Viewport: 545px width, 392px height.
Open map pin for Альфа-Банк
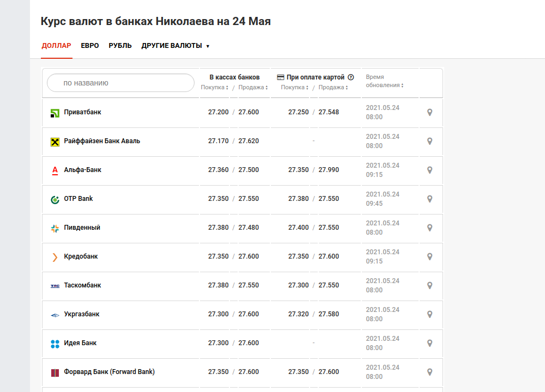(430, 170)
